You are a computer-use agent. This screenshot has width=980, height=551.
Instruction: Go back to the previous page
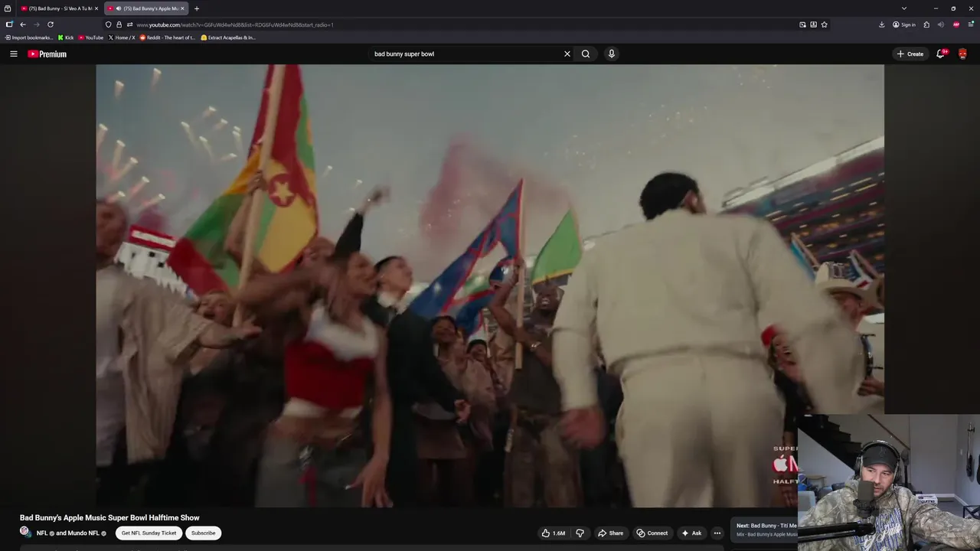click(x=23, y=24)
